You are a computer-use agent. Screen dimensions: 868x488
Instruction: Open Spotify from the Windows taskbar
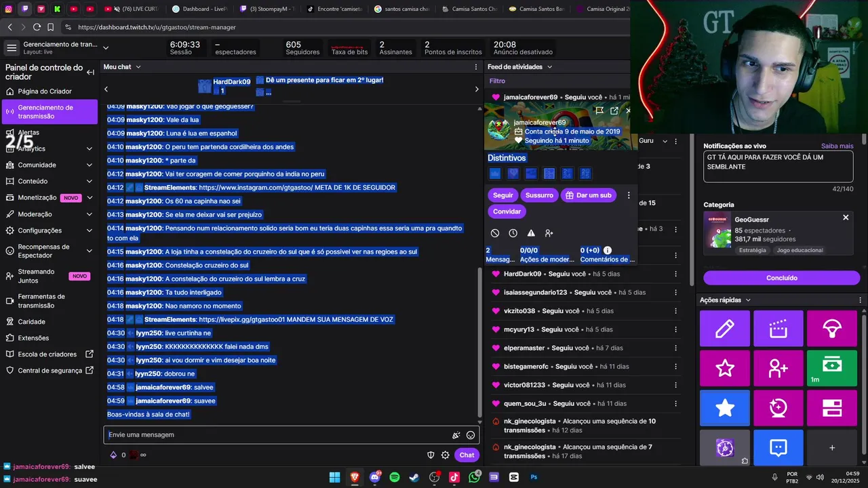[395, 477]
